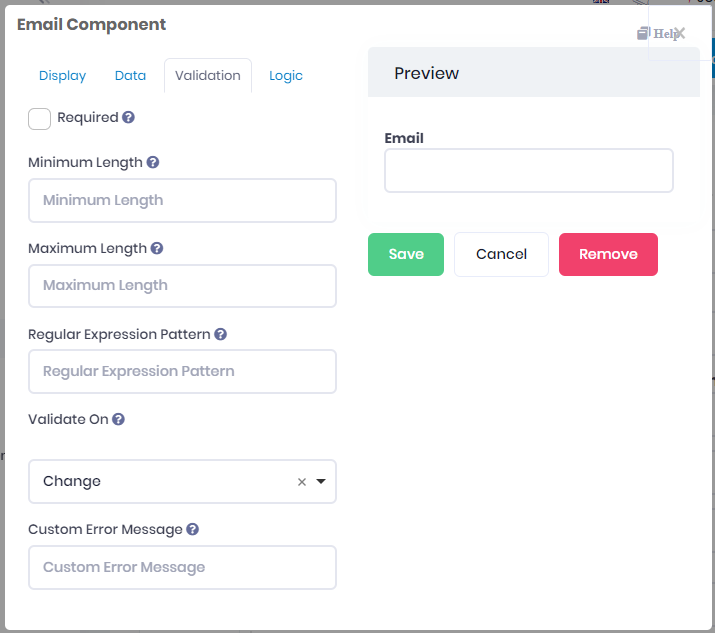715x633 pixels.
Task: Click the help icon next to Required
Action: tap(128, 118)
